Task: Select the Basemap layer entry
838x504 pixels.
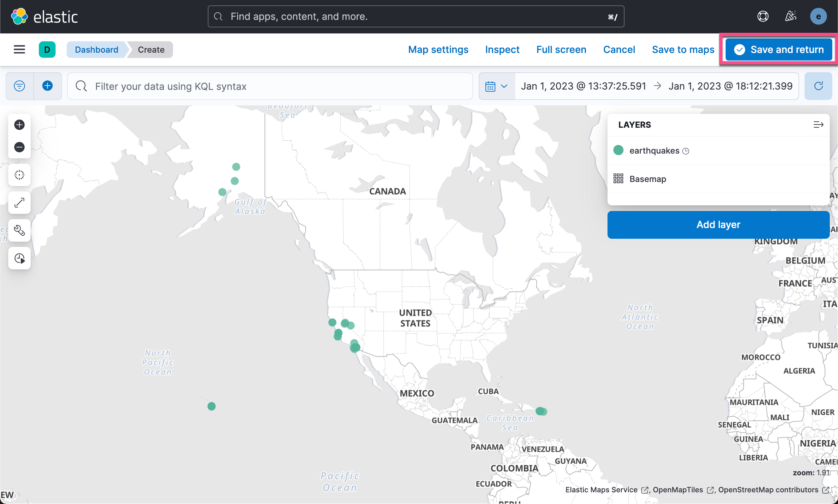Action: coord(647,179)
